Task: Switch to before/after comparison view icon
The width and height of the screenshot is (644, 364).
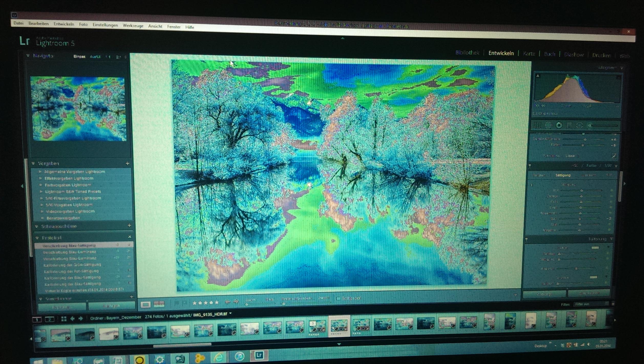Action: pos(159,304)
